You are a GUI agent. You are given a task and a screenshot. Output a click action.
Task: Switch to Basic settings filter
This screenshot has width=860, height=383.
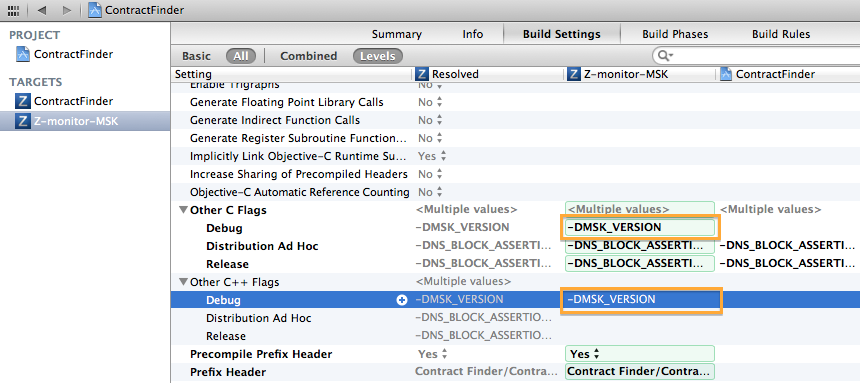coord(196,56)
